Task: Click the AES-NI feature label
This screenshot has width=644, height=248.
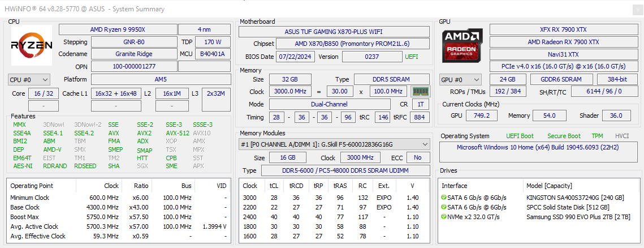Action: pyautogui.click(x=23, y=166)
